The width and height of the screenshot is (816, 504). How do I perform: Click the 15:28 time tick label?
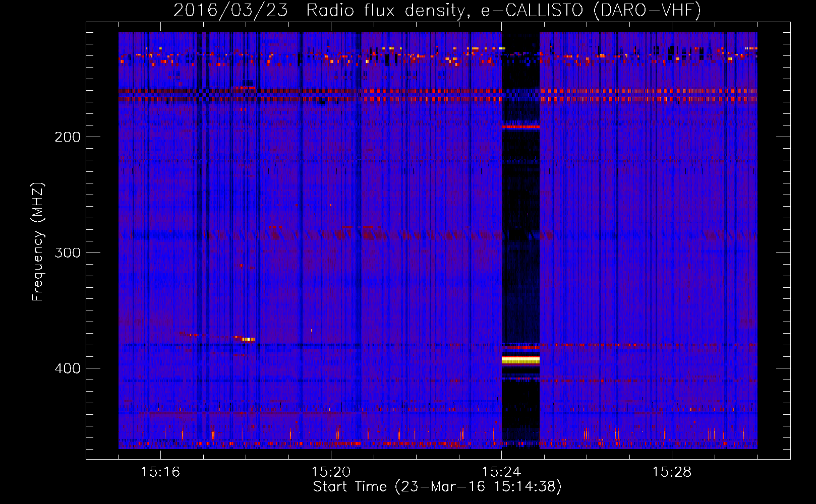(x=672, y=472)
